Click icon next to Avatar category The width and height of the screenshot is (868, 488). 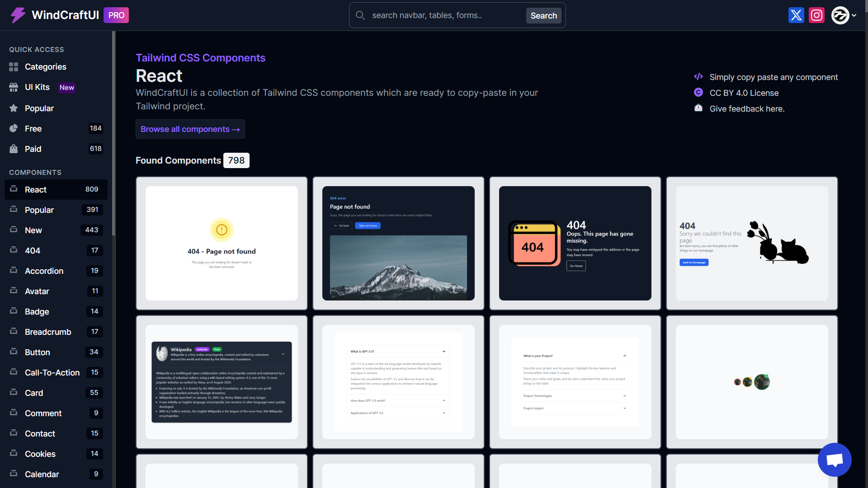[14, 290]
